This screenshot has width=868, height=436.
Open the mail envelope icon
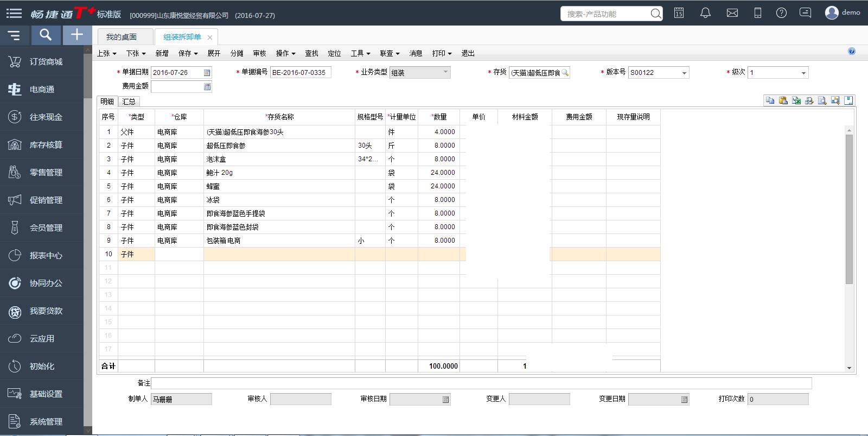coord(732,13)
